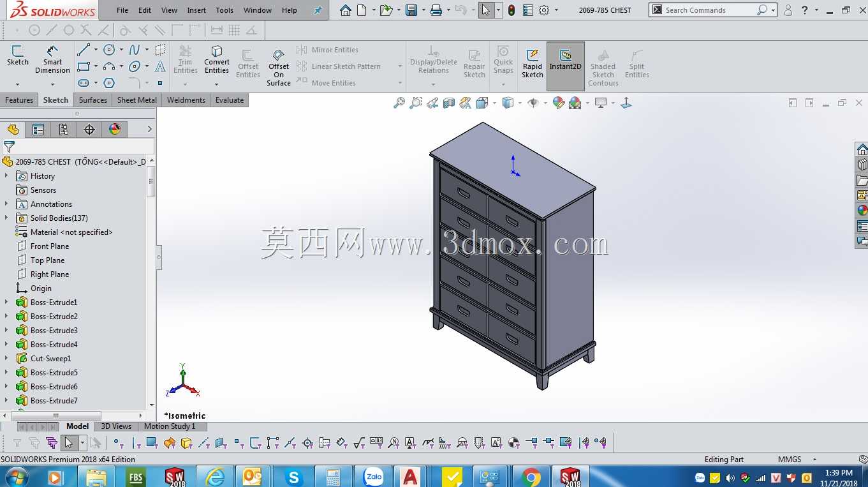Image resolution: width=868 pixels, height=487 pixels.
Task: Open the SOLIDWORKS Resources task pane icon
Action: point(862,149)
